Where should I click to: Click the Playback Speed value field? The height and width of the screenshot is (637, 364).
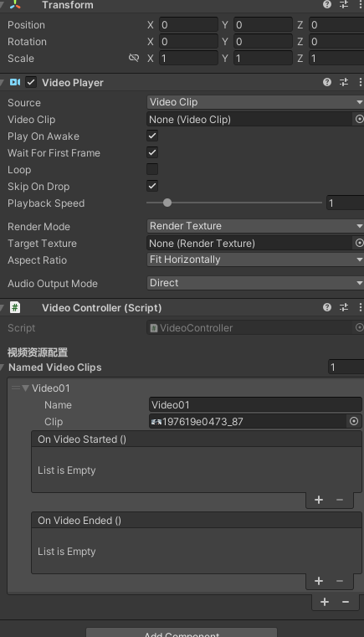tap(345, 203)
